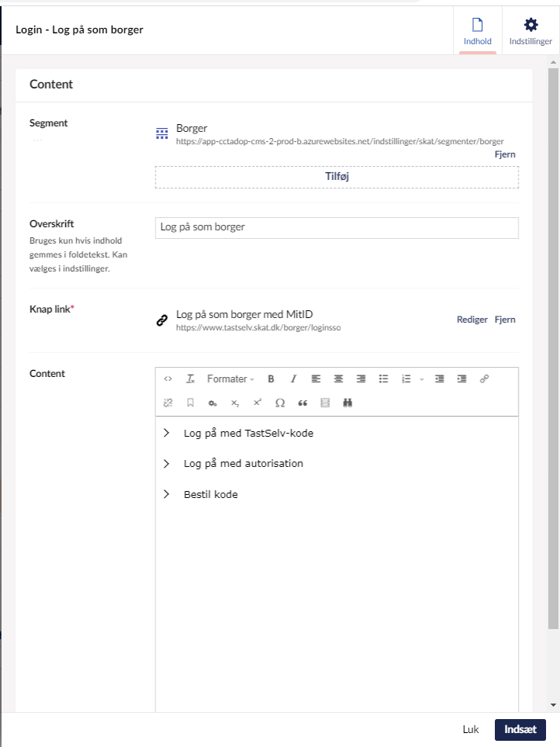Viewport: 560px width, 747px height.
Task: Click Rediger for the Knap link
Action: coord(472,320)
